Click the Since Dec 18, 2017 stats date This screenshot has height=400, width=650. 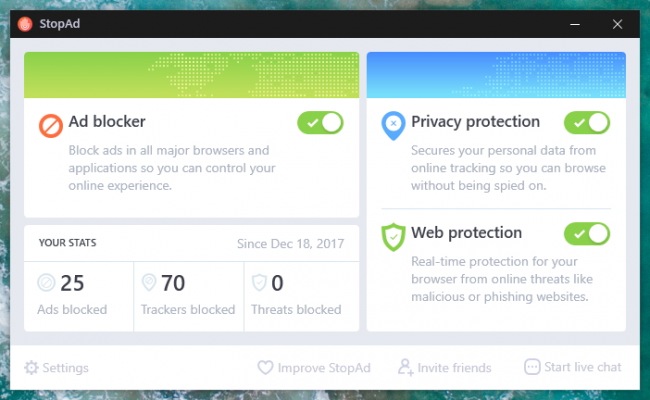click(290, 244)
